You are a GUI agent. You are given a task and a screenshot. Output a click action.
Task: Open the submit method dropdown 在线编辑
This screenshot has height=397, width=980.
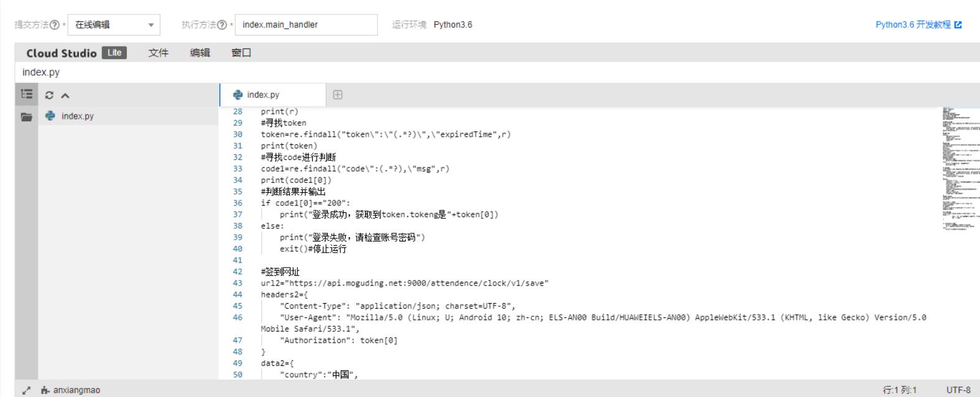pyautogui.click(x=114, y=25)
